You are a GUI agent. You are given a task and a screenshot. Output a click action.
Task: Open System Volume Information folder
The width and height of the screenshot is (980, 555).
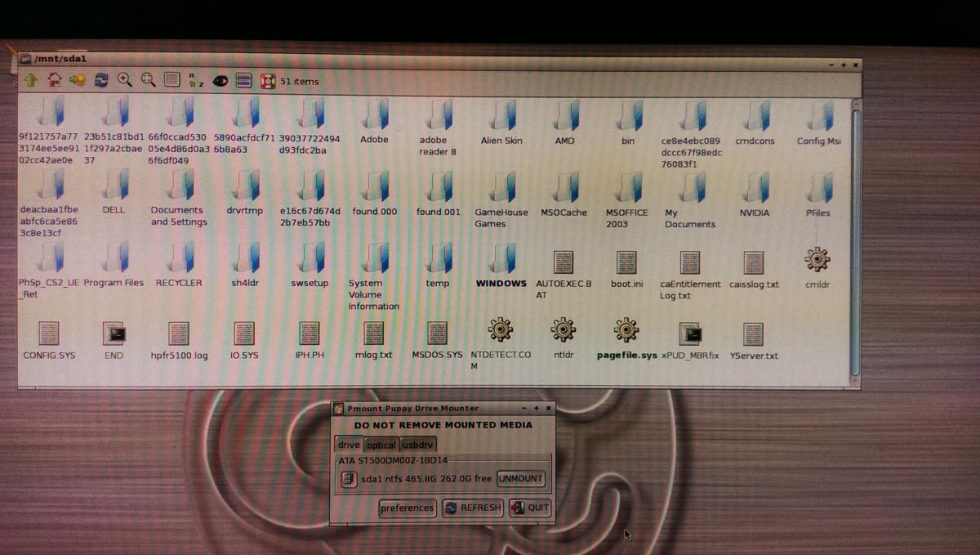tap(374, 276)
